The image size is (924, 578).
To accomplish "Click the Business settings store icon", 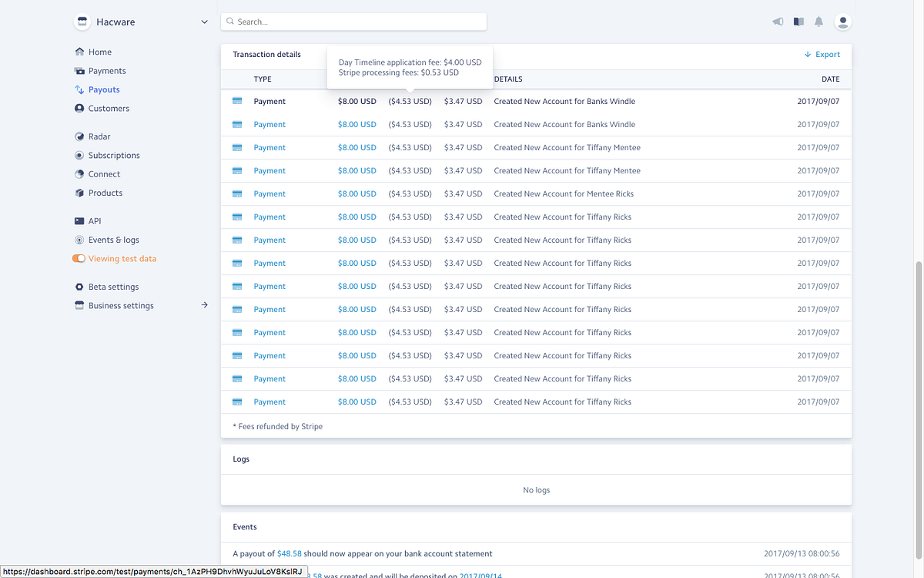I will pos(79,306).
